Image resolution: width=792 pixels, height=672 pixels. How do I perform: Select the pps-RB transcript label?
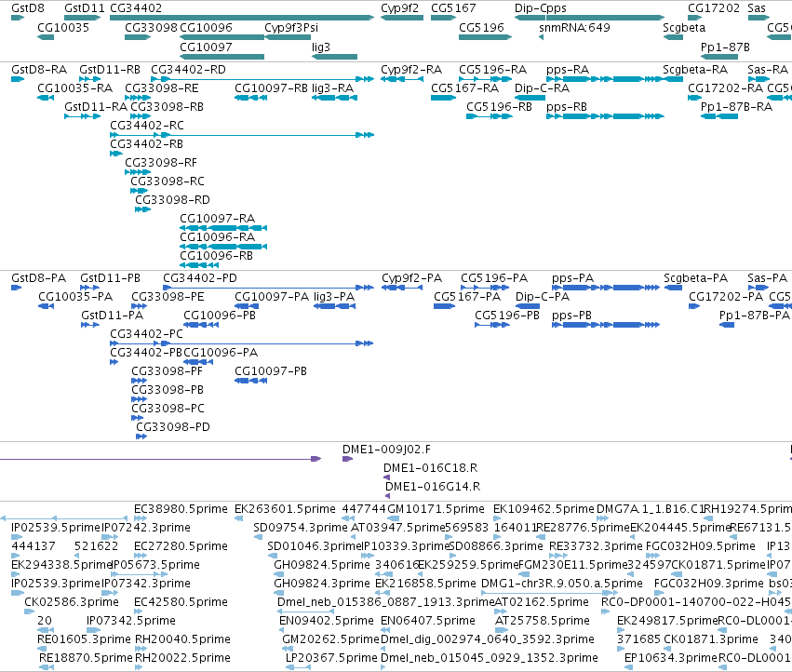click(x=567, y=107)
